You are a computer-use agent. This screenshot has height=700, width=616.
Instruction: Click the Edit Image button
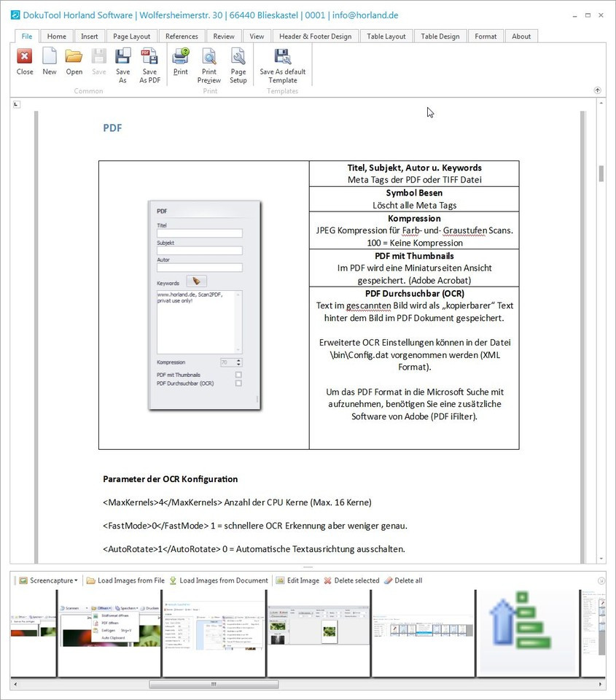297,580
